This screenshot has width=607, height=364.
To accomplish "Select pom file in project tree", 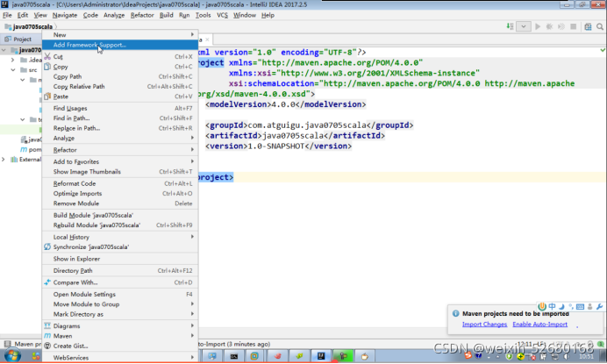I will pyautogui.click(x=31, y=149).
